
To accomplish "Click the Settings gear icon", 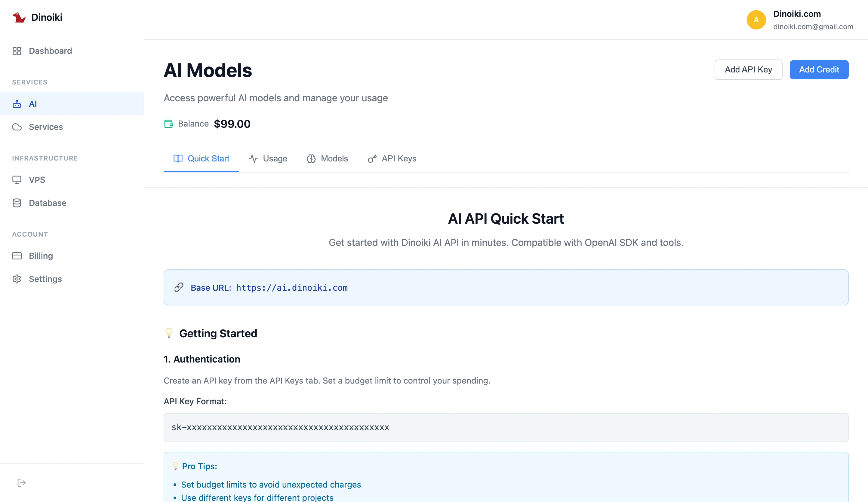I will click(x=17, y=279).
